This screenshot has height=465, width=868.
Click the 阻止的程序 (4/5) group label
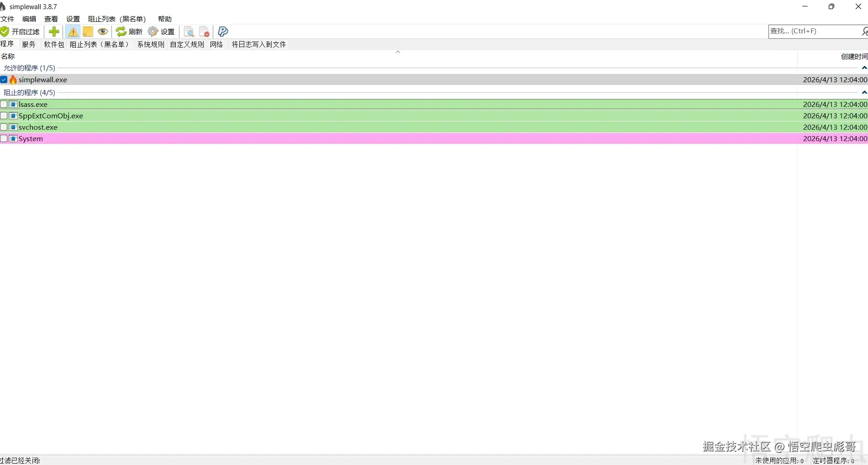(x=29, y=92)
